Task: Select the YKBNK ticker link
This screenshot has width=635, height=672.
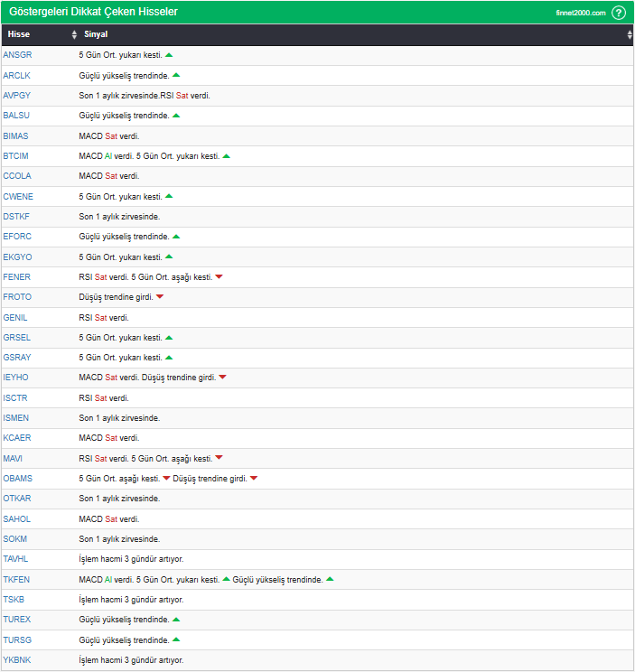Action: (x=16, y=660)
